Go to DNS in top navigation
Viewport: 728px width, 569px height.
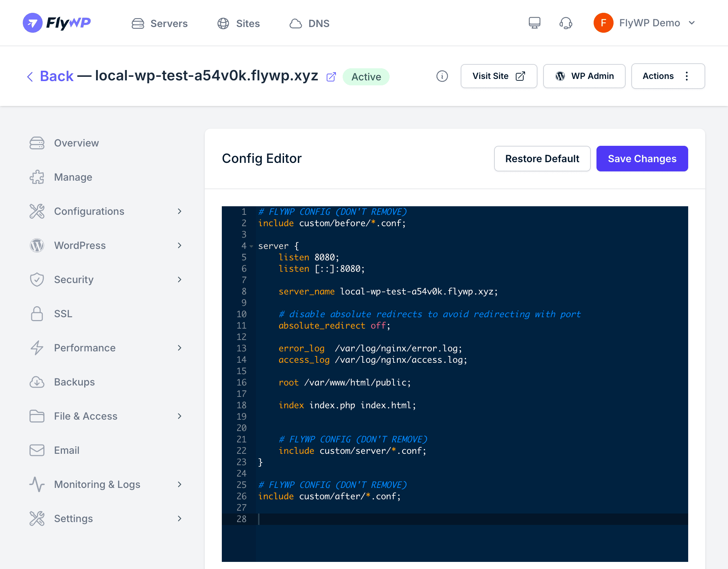309,23
